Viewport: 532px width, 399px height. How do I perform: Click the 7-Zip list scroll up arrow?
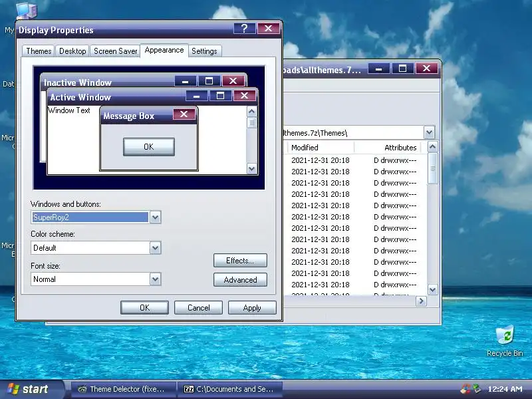(x=432, y=147)
